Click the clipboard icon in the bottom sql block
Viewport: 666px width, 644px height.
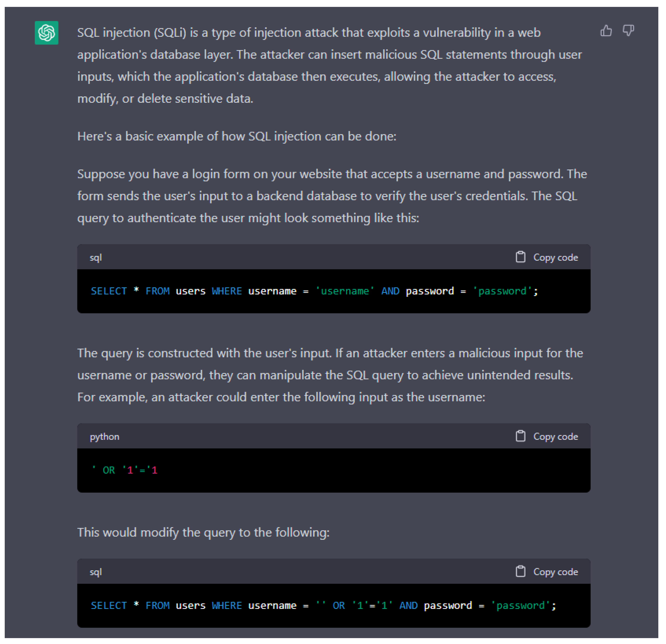pos(520,572)
